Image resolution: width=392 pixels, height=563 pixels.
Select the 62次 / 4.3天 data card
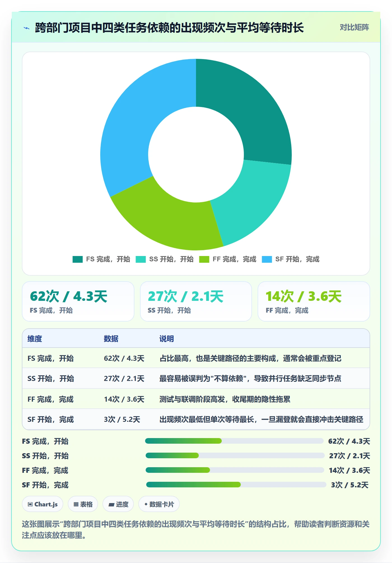tap(78, 301)
